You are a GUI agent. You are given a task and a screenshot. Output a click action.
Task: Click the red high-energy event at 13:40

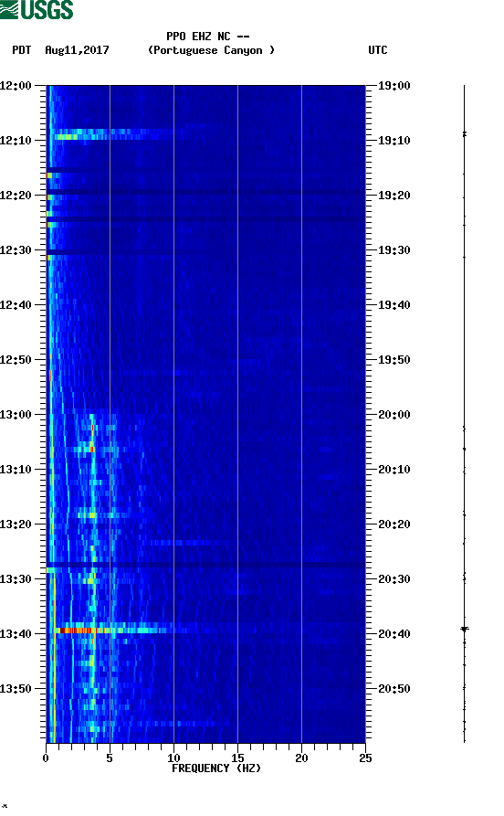point(83,631)
